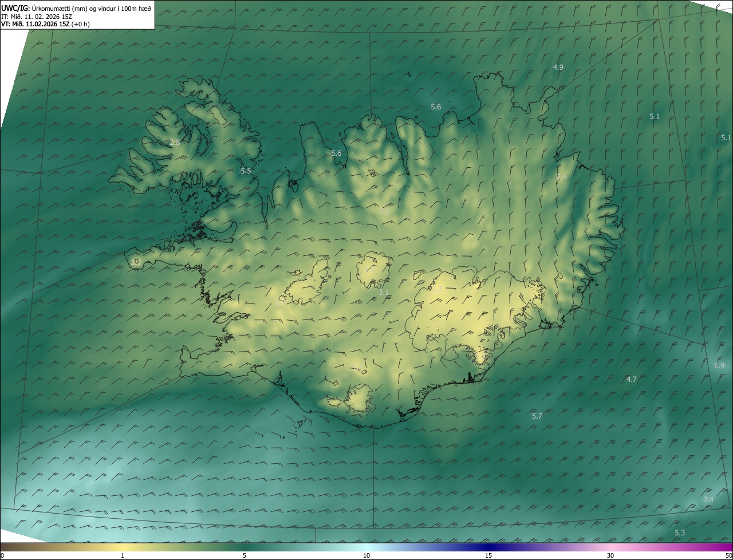The height and width of the screenshot is (560, 733).
Task: Click the 2.8 value label over the Westfjords
Action: pyautogui.click(x=175, y=142)
